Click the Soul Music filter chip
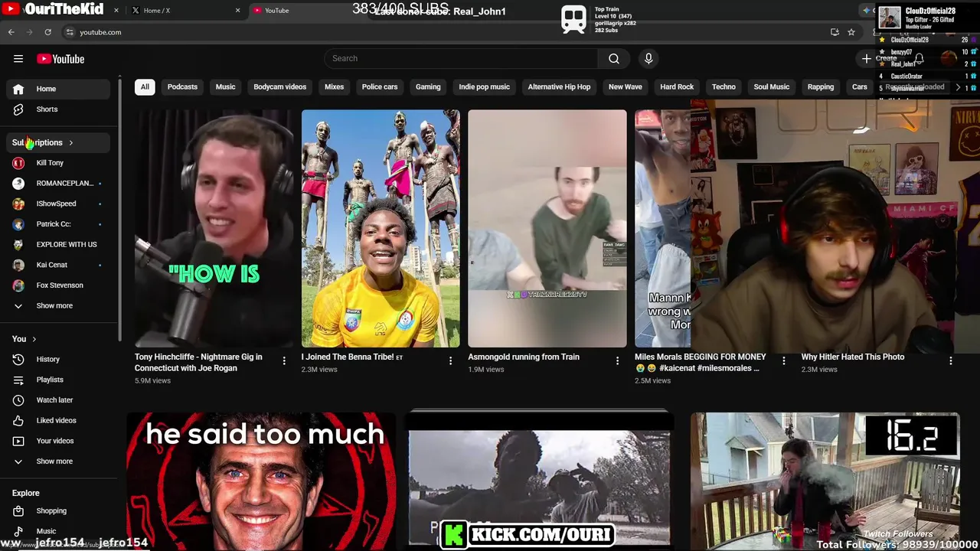This screenshot has width=980, height=551. [x=771, y=87]
